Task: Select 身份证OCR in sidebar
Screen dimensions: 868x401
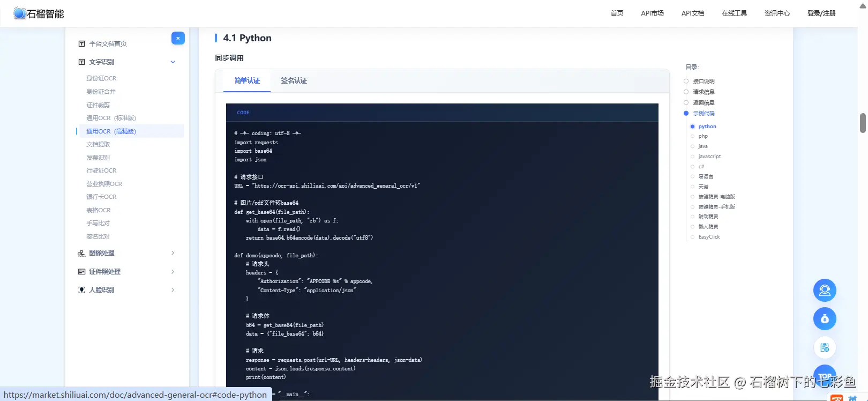Action: tap(101, 78)
